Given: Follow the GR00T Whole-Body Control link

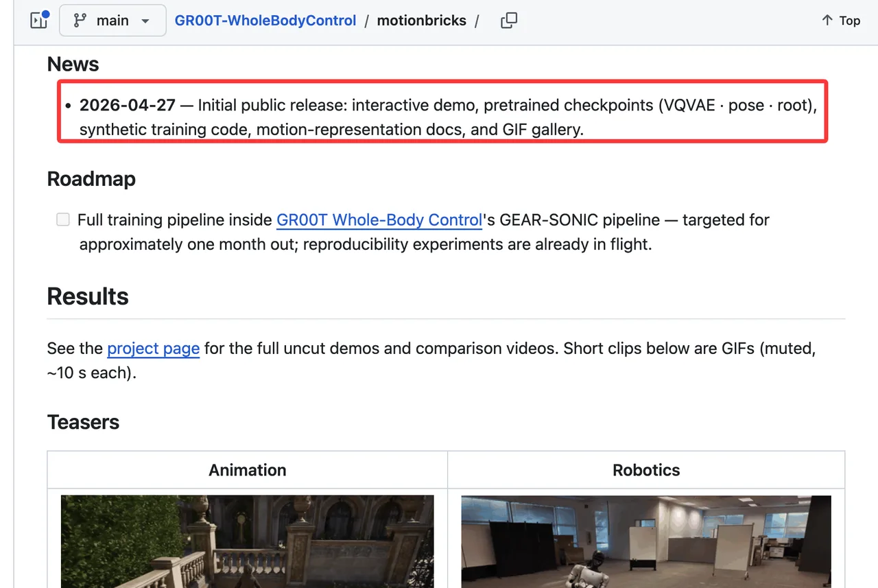Looking at the screenshot, I should (x=379, y=220).
